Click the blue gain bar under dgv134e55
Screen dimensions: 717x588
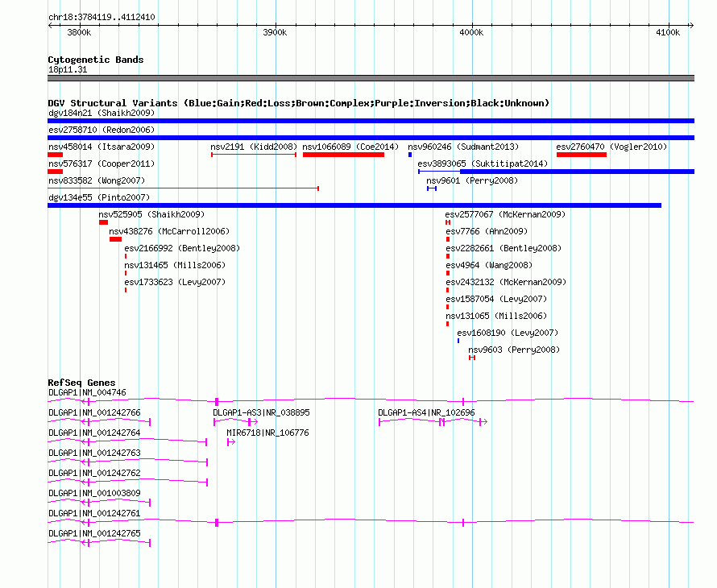pyautogui.click(x=354, y=205)
